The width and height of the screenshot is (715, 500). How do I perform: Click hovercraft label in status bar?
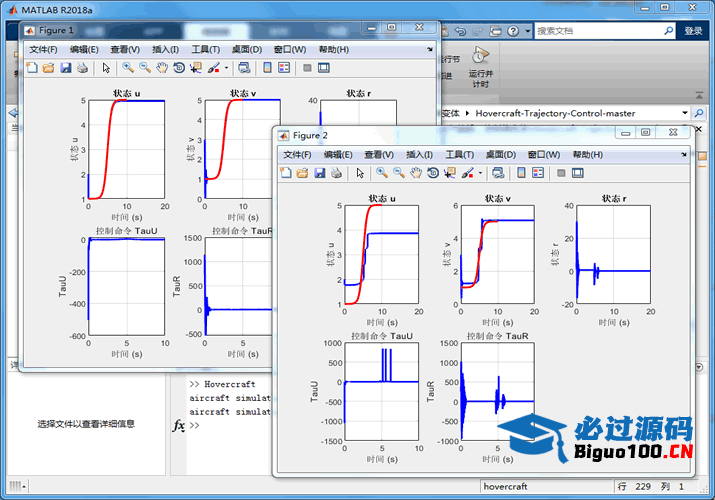pos(505,487)
